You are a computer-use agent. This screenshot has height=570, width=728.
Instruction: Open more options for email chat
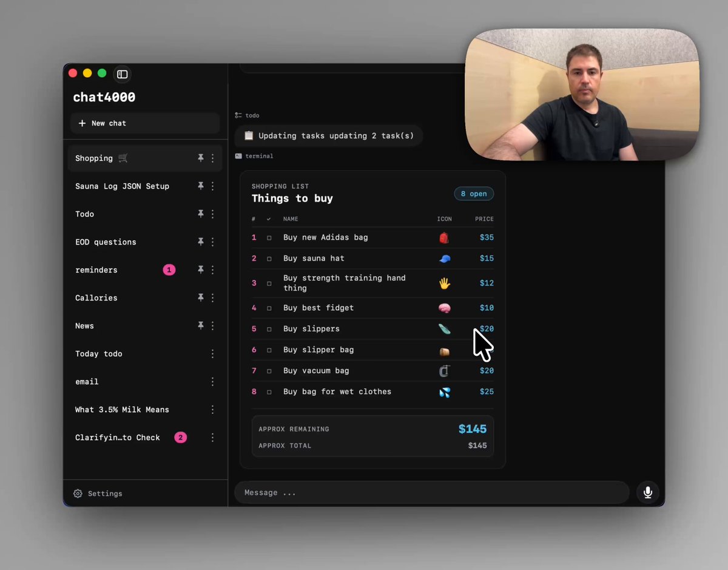(212, 381)
